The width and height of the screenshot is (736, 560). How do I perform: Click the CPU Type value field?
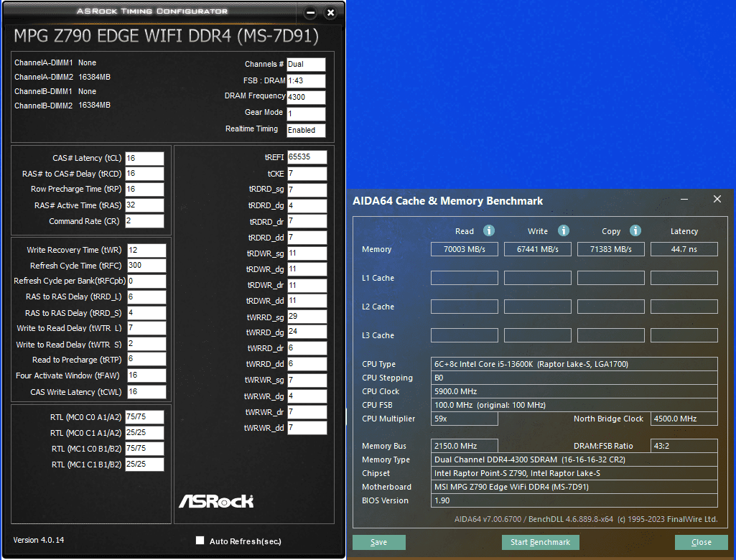(574, 364)
